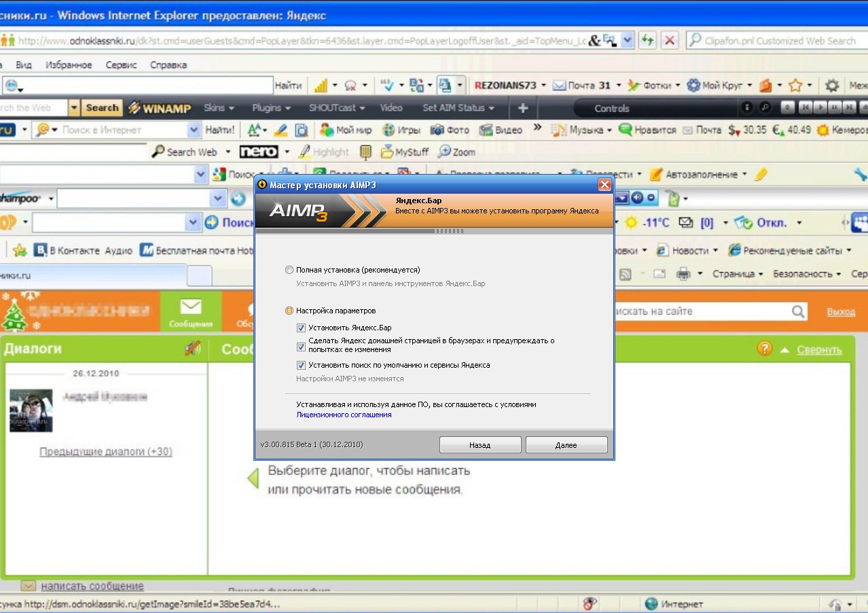Click orange Search button on Winamp toolbar
868x613 pixels.
point(103,108)
